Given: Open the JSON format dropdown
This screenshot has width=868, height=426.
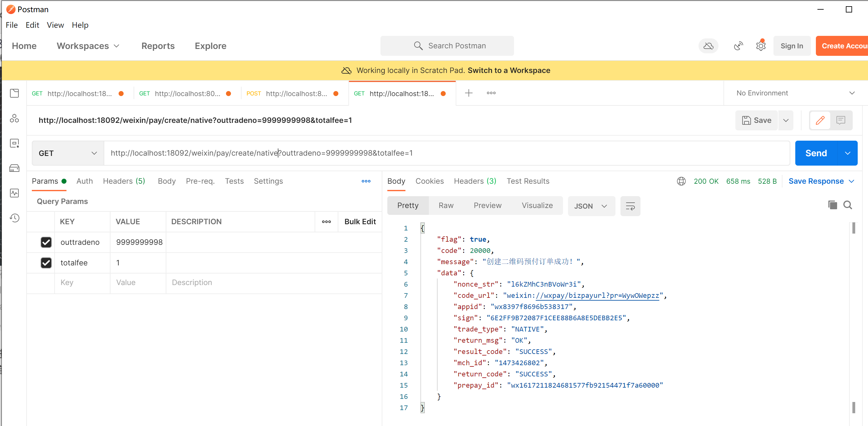Looking at the screenshot, I should coord(591,206).
